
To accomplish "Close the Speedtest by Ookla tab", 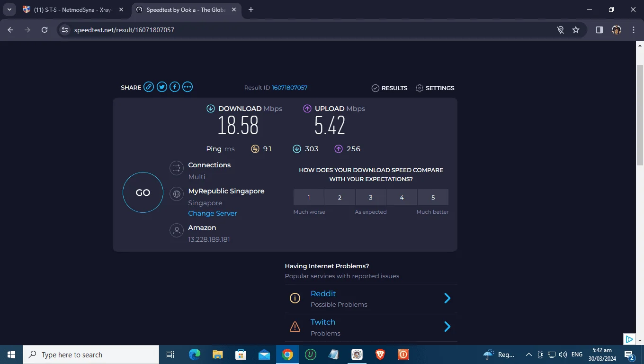I will (x=233, y=9).
